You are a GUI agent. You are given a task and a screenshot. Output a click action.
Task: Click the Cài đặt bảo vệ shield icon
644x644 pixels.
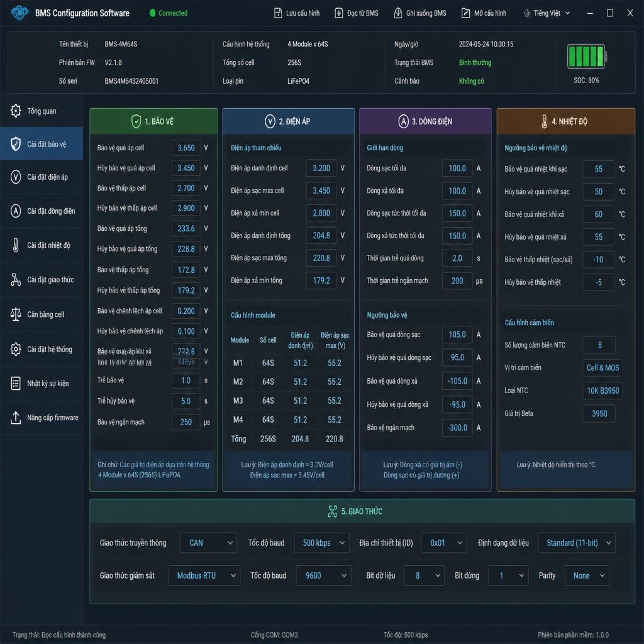(16, 144)
